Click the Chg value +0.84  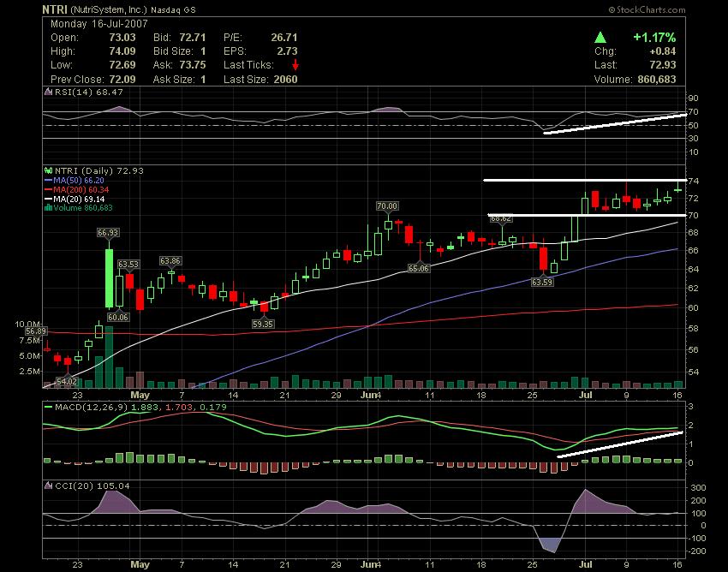[x=663, y=51]
